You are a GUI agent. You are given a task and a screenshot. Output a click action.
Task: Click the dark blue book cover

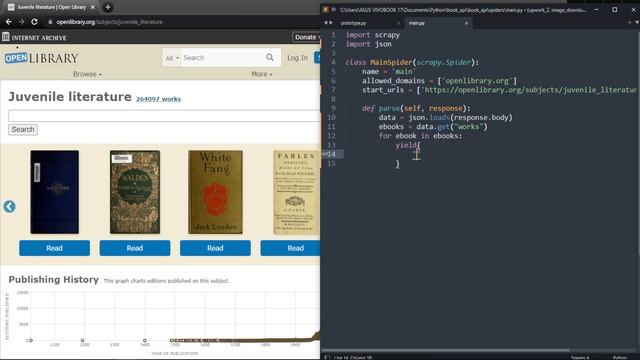[55, 192]
